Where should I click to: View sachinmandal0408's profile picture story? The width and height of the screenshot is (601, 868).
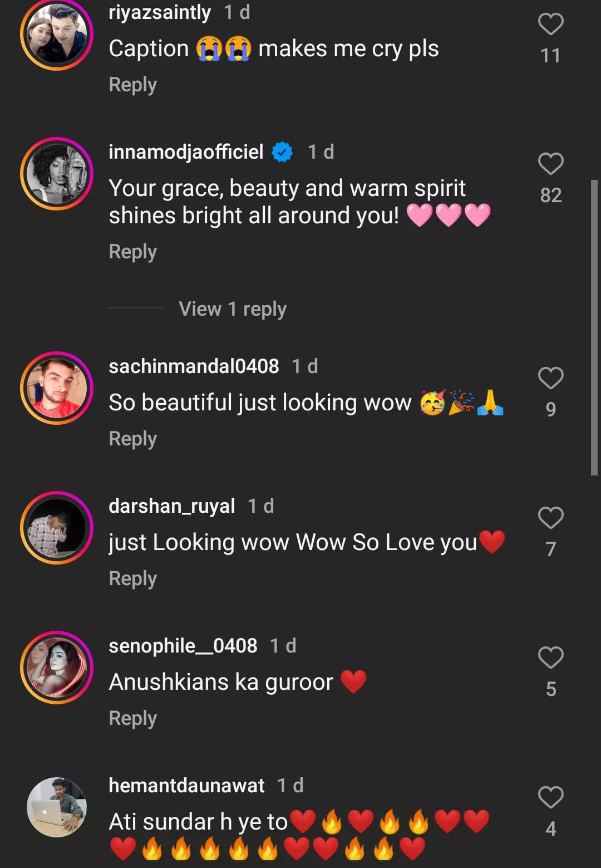(x=57, y=388)
